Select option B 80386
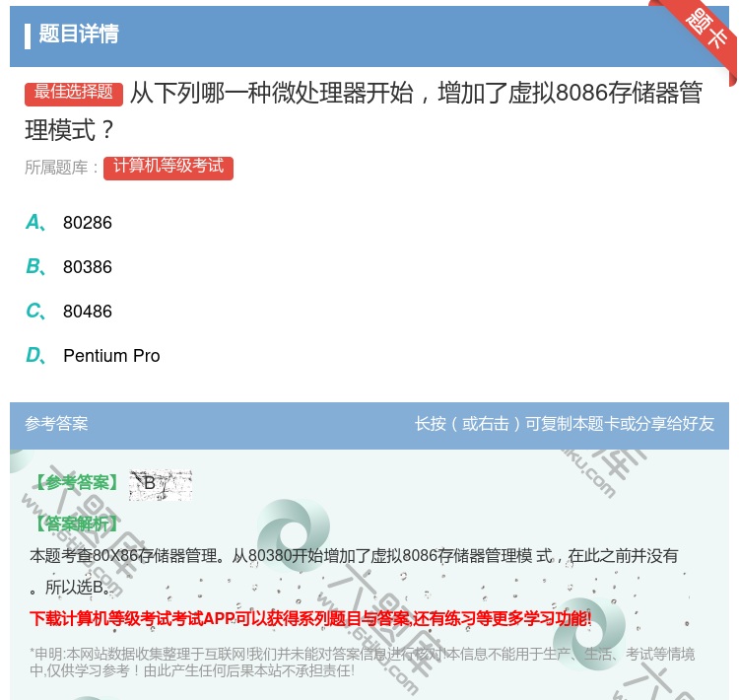 click(69, 266)
